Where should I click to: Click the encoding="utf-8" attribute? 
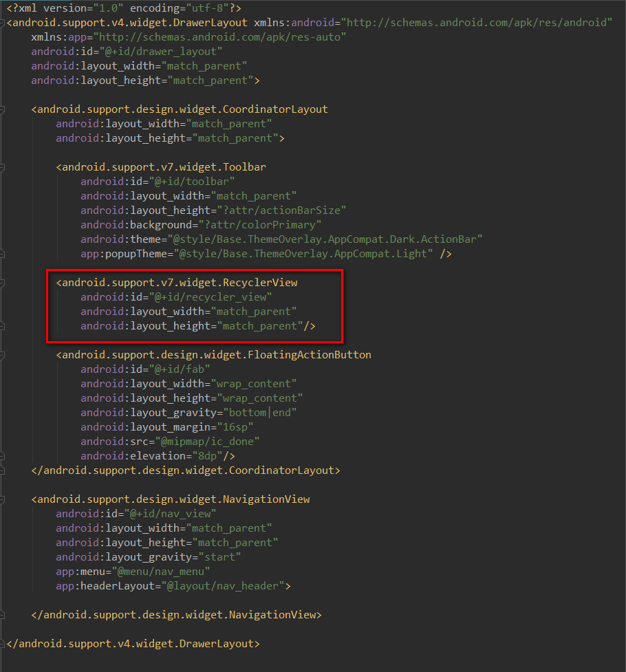point(180,8)
